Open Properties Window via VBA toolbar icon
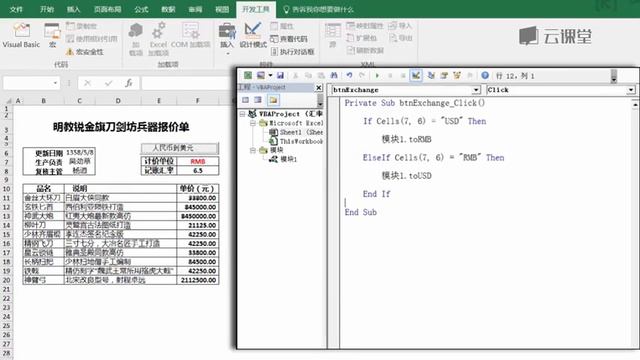The width and height of the screenshot is (640, 360). point(444,76)
